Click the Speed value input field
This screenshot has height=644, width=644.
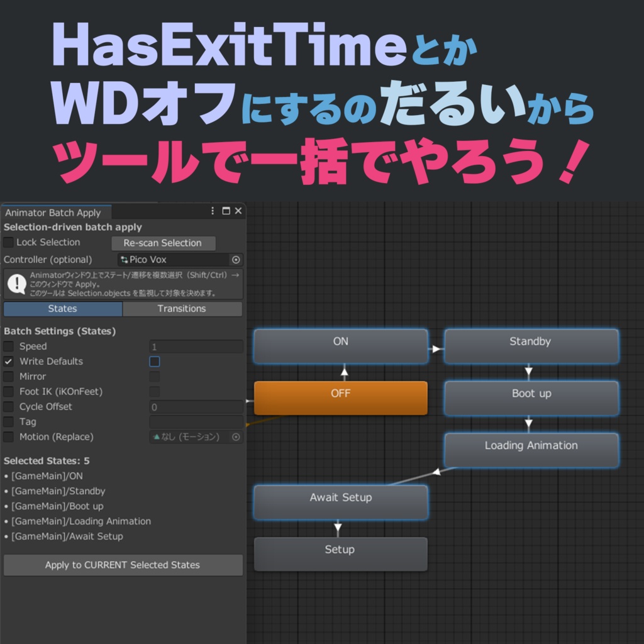(195, 346)
